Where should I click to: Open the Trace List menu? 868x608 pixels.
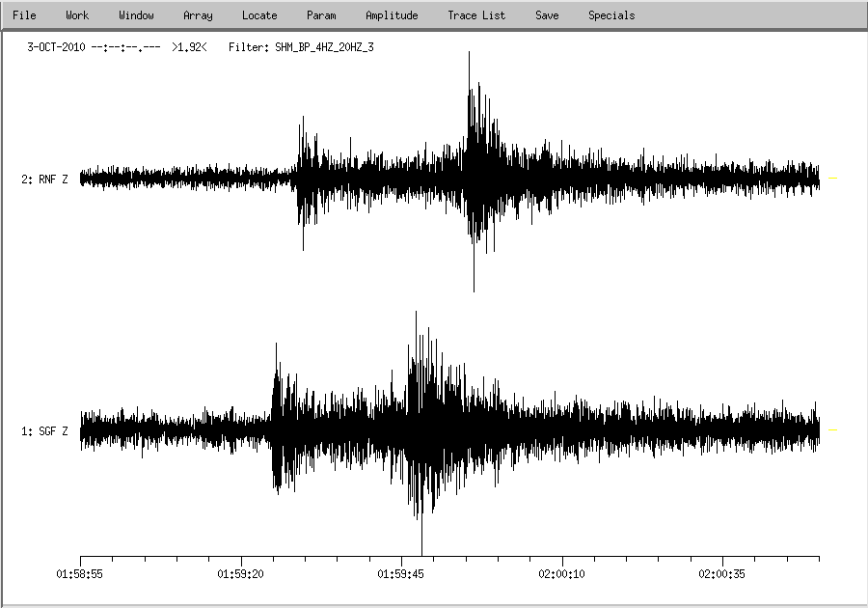click(x=476, y=15)
